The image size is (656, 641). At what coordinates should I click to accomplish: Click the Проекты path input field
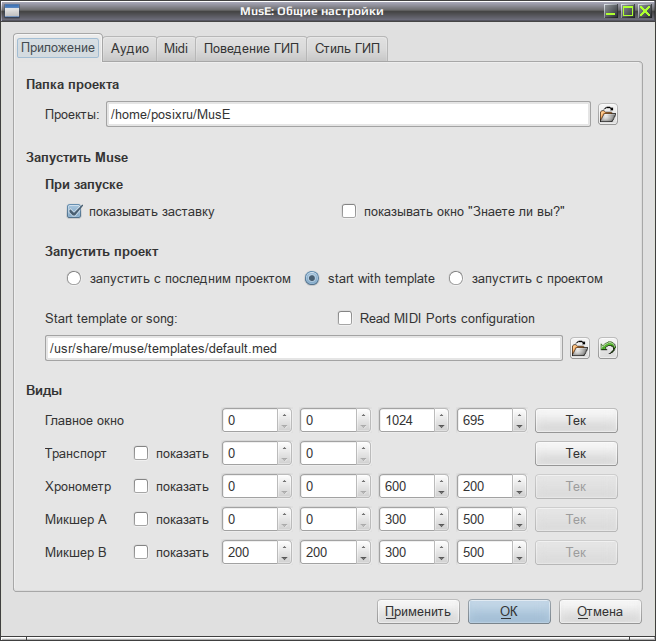[348, 114]
